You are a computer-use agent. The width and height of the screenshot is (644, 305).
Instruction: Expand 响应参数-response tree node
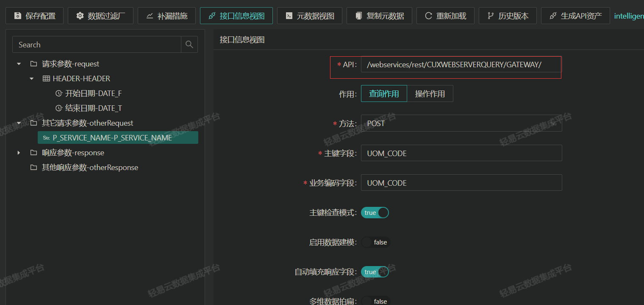(x=19, y=153)
